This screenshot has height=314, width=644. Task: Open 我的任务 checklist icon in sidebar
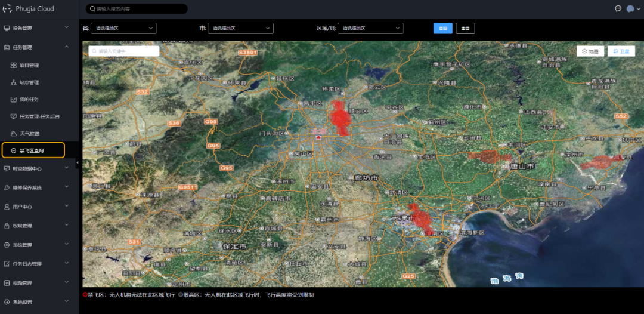pos(14,99)
